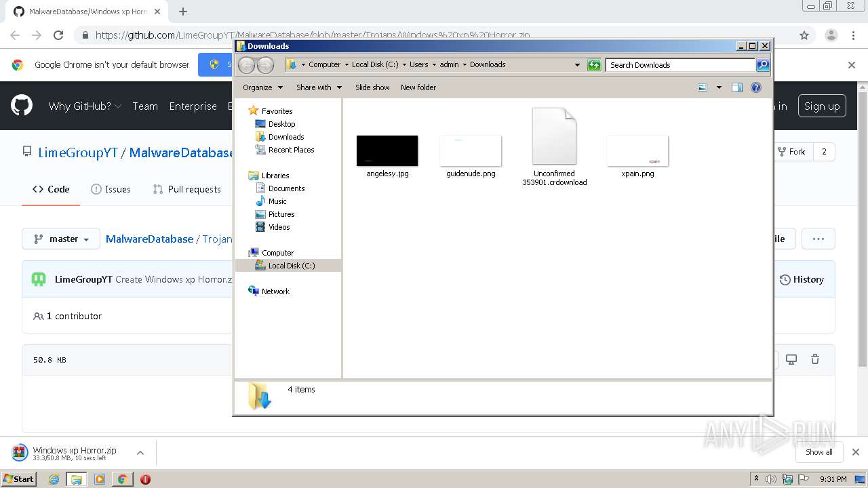Go back in Chrome browser
868x488 pixels.
pyautogui.click(x=15, y=35)
